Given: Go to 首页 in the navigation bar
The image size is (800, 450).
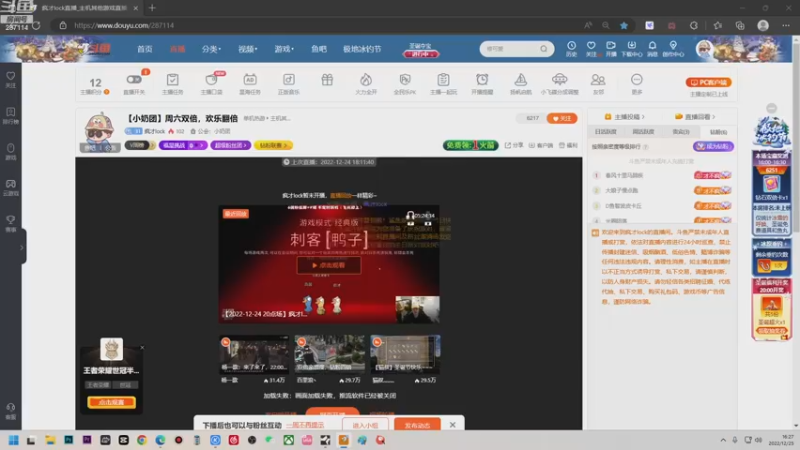Looking at the screenshot, I should 144,49.
